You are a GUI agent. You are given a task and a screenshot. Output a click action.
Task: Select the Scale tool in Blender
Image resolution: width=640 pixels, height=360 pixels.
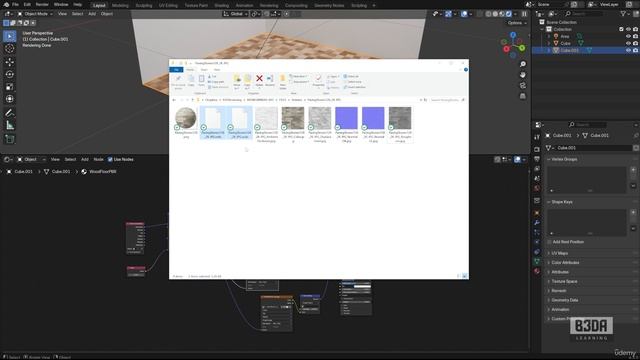tap(10, 87)
